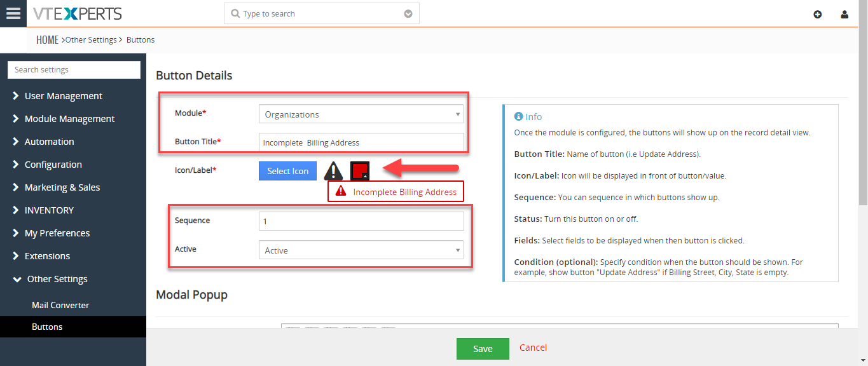868x366 pixels.
Task: Select the Buttons sidebar item
Action: 47,327
